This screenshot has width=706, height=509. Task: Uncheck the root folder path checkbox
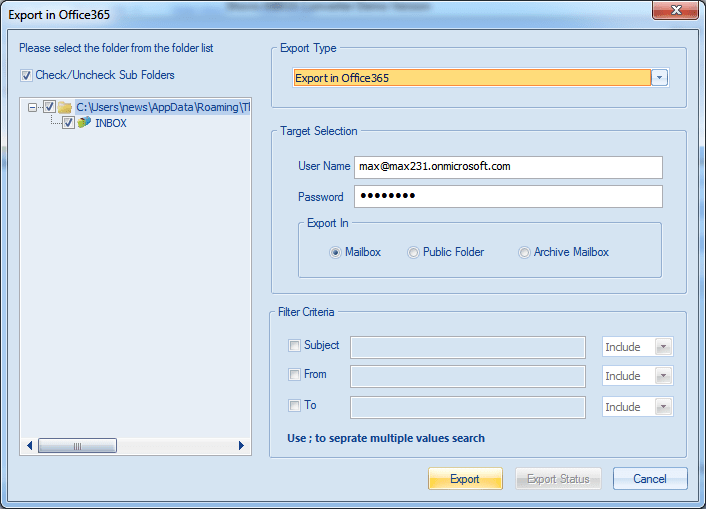pos(49,107)
